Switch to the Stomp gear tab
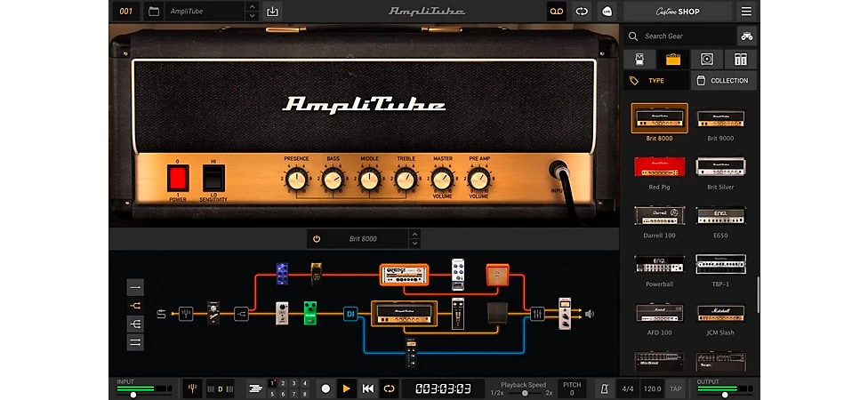 (639, 60)
